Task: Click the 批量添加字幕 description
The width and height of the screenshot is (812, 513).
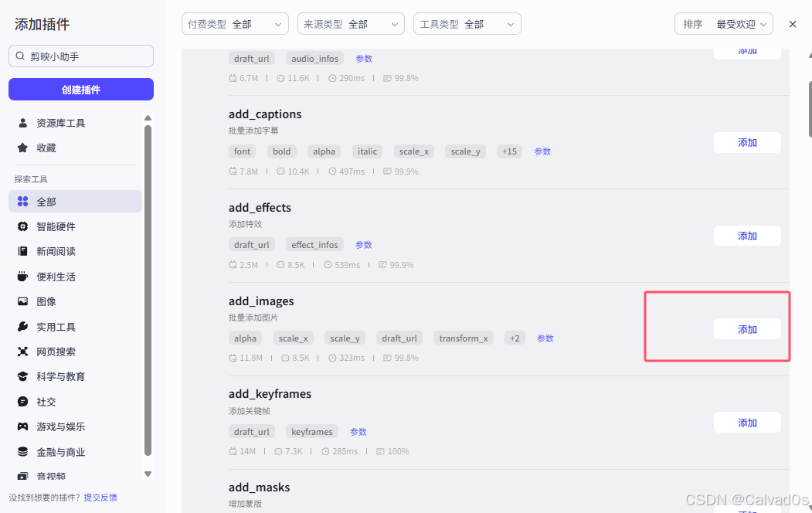Action: (x=253, y=131)
